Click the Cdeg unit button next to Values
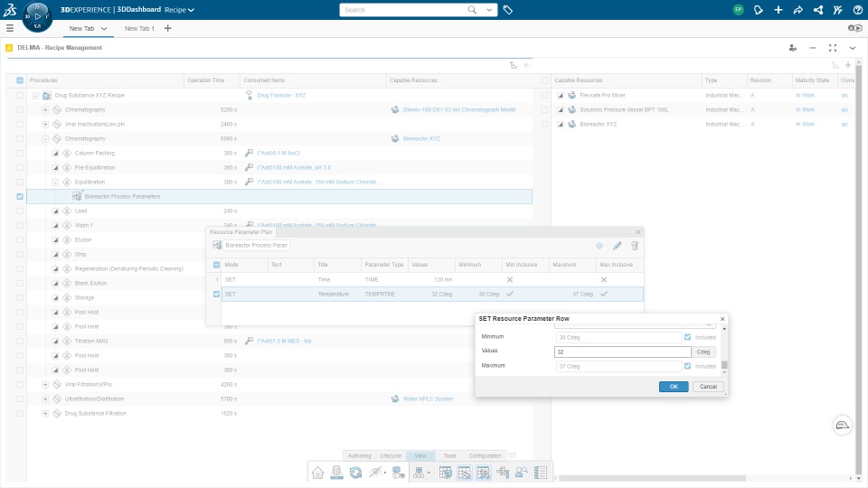The height and width of the screenshot is (488, 868). click(703, 352)
